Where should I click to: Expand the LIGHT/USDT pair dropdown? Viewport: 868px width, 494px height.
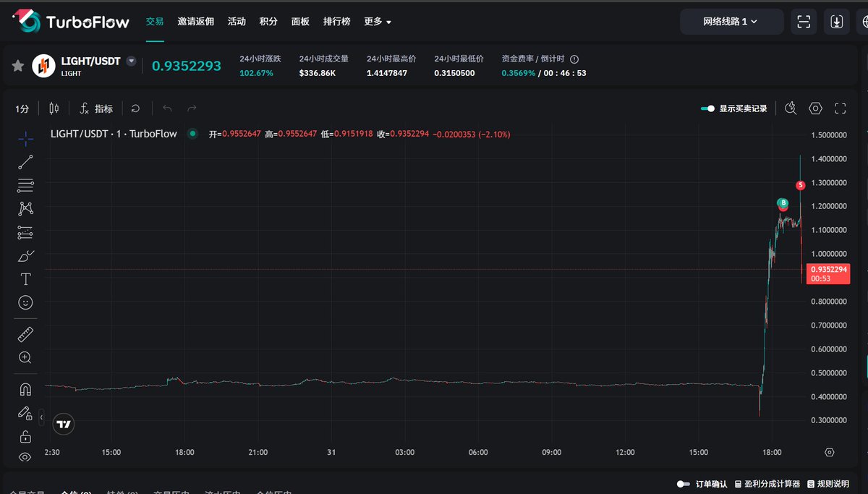131,61
